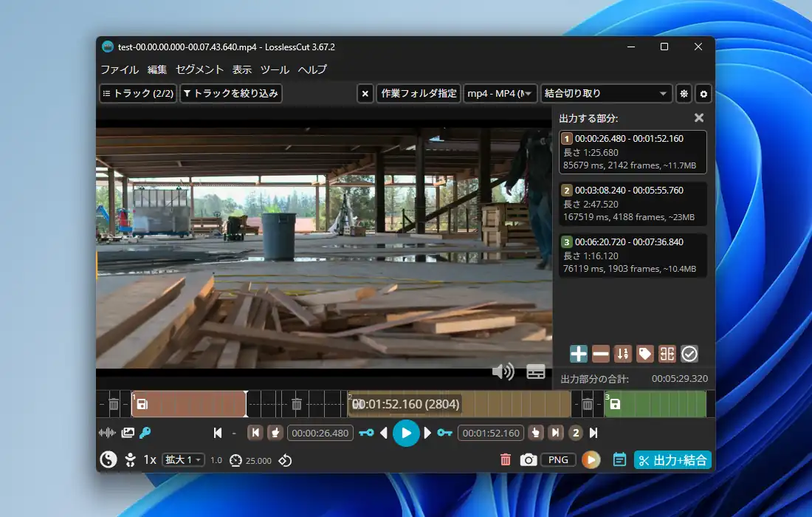Image resolution: width=812 pixels, height=517 pixels.
Task: Open the 拡大 1 zoom dropdown
Action: point(183,459)
